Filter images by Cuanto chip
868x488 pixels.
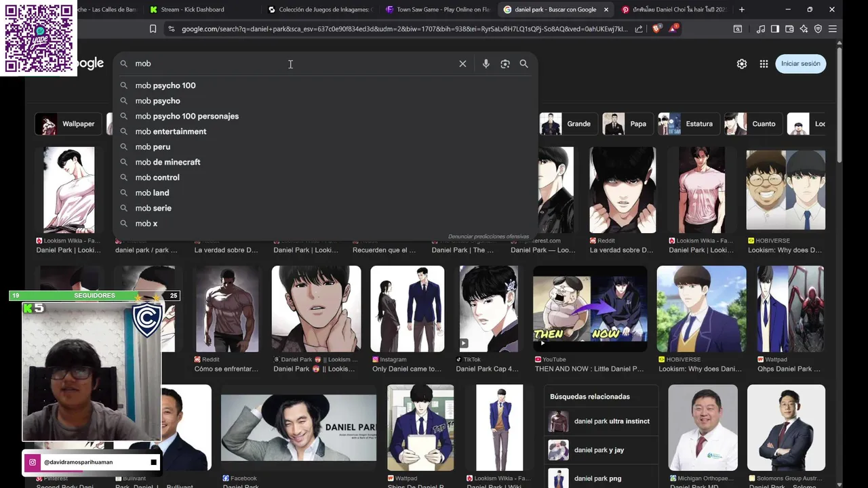tap(753, 124)
